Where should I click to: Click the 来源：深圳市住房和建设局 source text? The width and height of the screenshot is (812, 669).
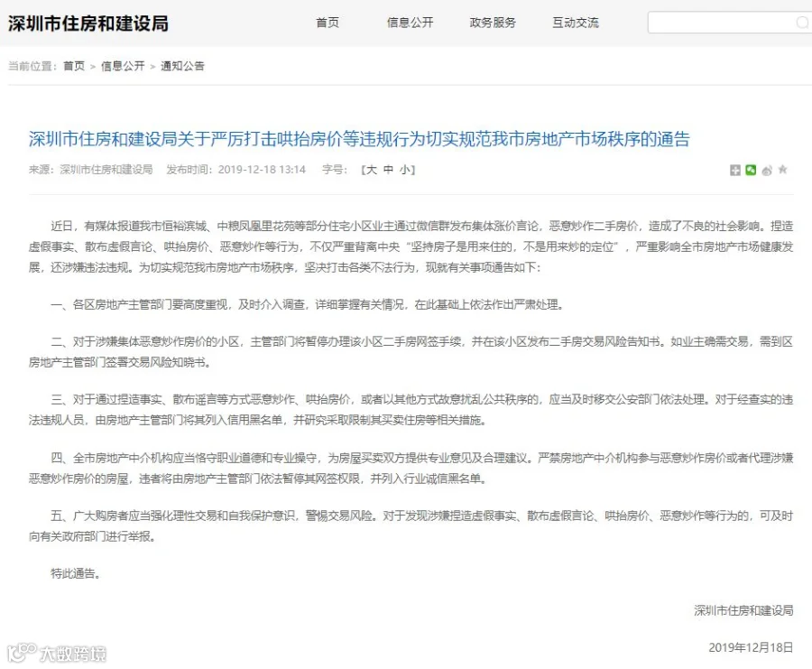point(90,170)
